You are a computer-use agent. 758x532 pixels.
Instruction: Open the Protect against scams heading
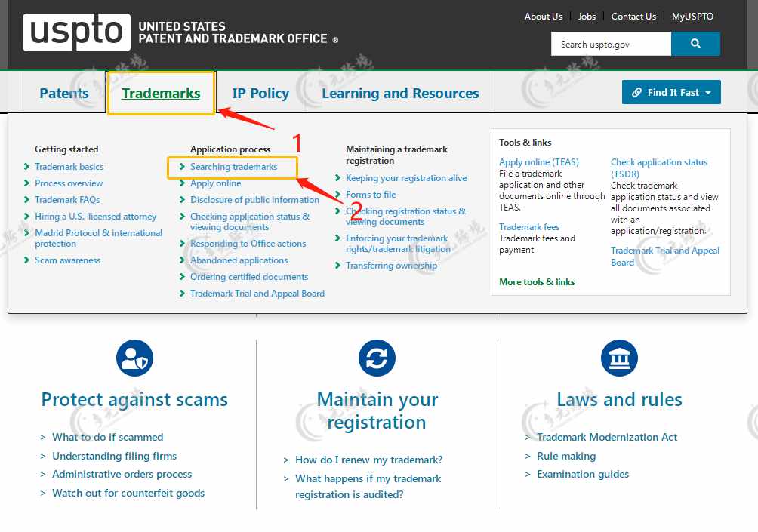134,400
